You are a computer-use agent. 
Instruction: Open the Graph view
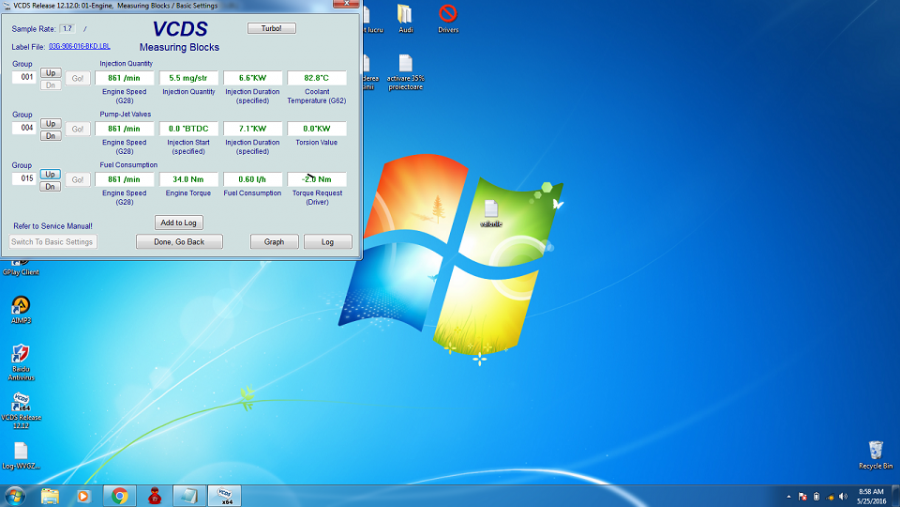[x=274, y=242]
